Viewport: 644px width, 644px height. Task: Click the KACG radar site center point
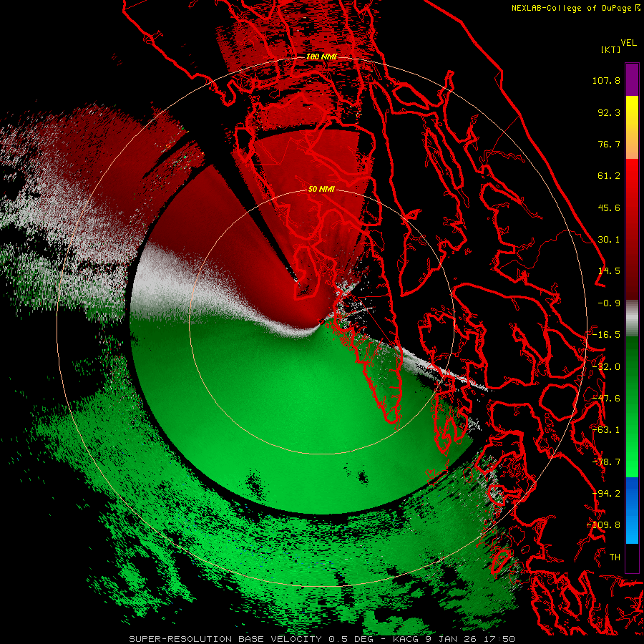point(321,321)
